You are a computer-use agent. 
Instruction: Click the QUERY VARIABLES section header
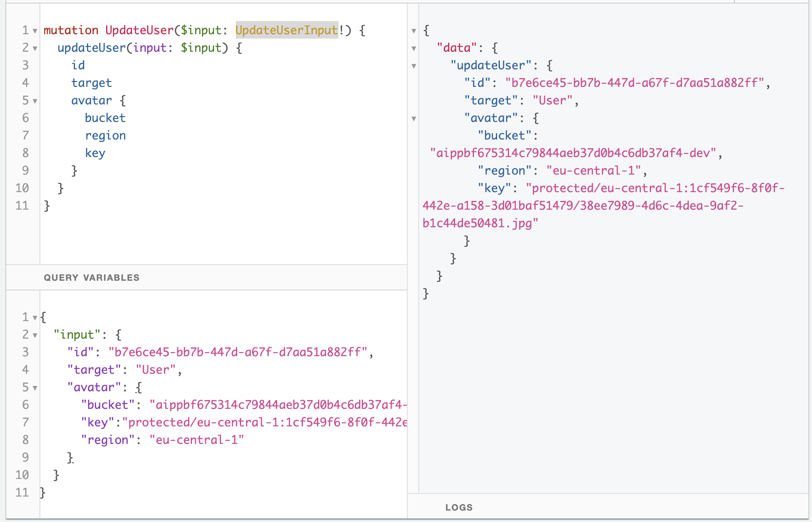click(x=92, y=277)
